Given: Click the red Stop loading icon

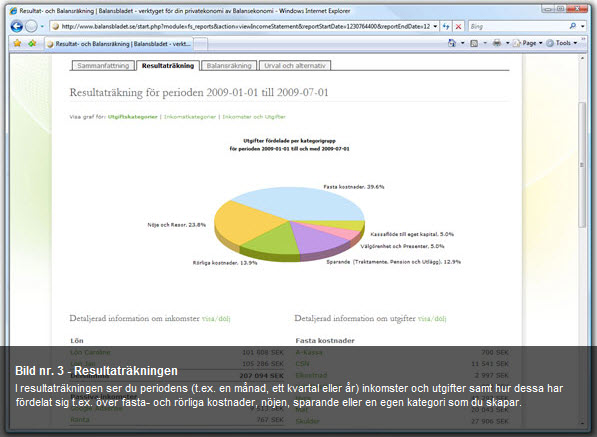Looking at the screenshot, I should pyautogui.click(x=458, y=26).
